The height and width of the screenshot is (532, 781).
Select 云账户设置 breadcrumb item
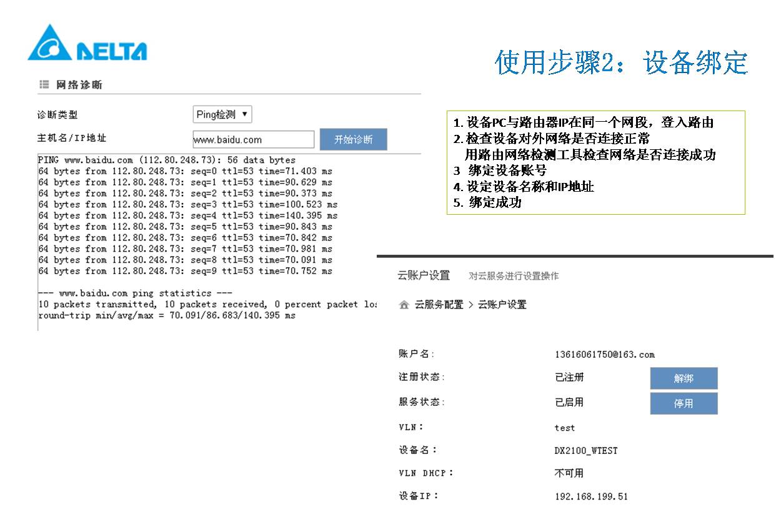(502, 305)
